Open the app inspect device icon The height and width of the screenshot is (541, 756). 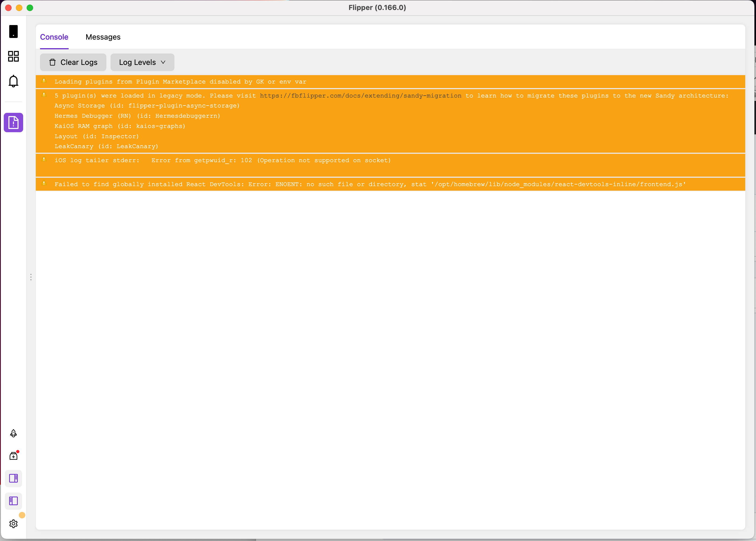(13, 31)
